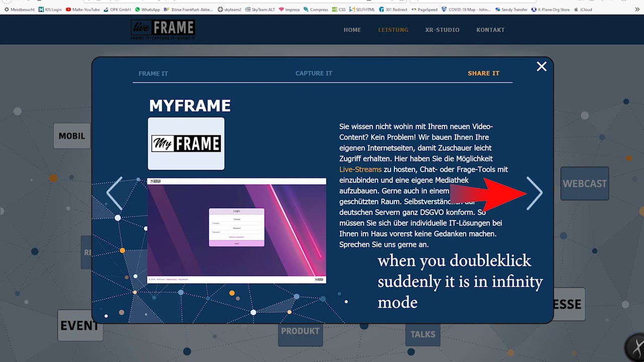
Task: Open the KIS Login bookmark
Action: click(50, 10)
